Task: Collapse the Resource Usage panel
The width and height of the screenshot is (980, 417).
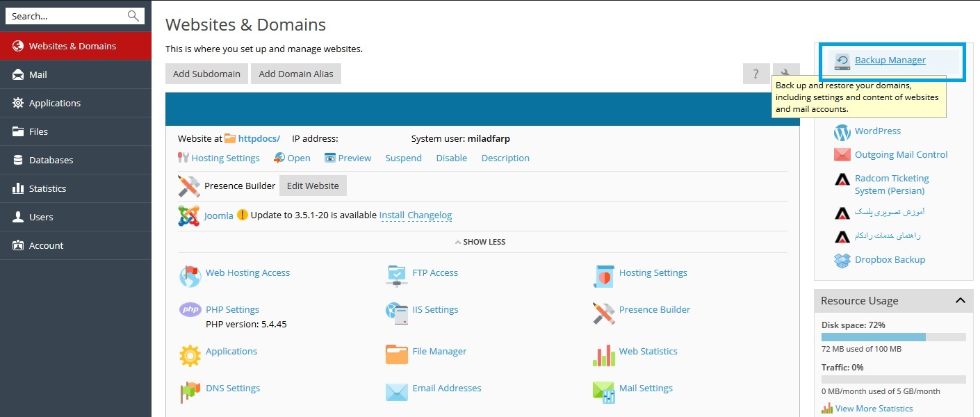Action: coord(960,301)
